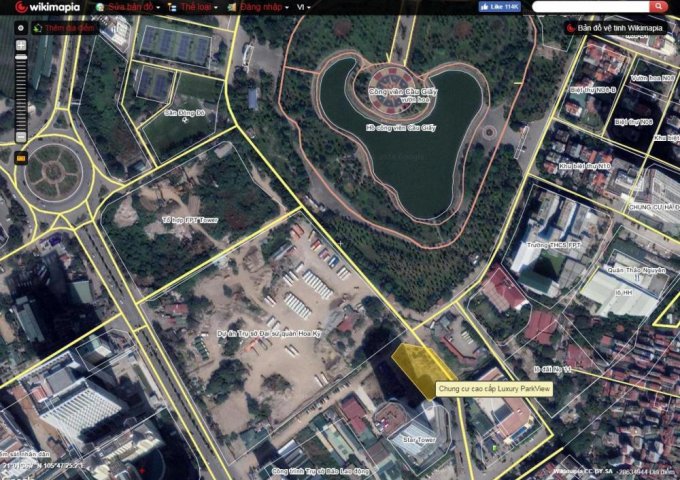Screen dimensions: 680x480
Task: Click the Dự án Trụ sở Đại sứ quán Hoa Kỳ label
Action: [x=269, y=334]
